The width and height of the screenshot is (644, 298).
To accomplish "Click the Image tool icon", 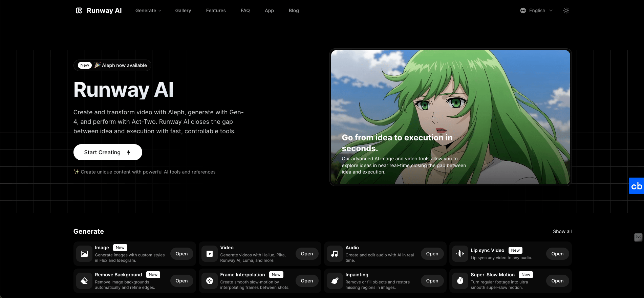I will coord(84,254).
